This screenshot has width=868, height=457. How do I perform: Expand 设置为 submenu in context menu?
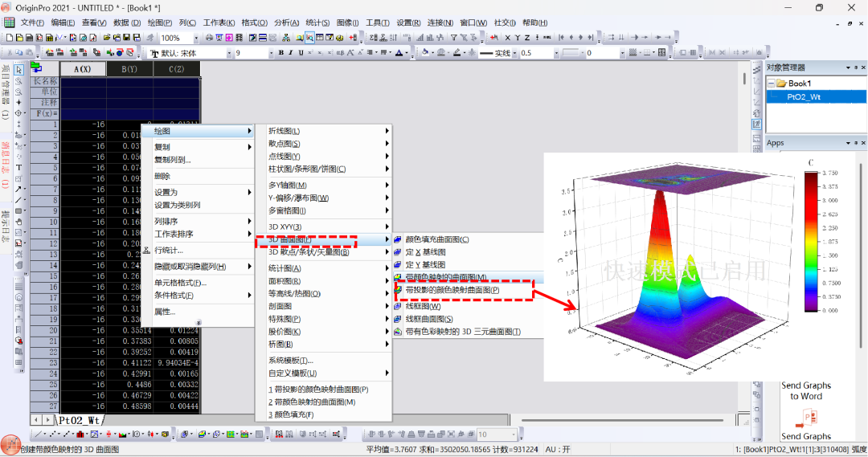point(198,192)
